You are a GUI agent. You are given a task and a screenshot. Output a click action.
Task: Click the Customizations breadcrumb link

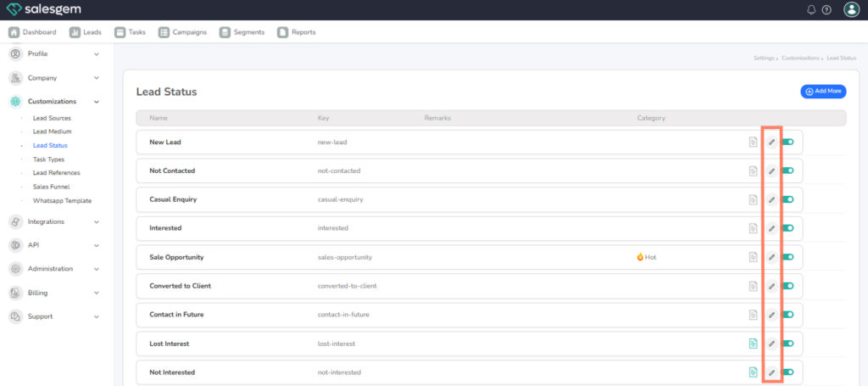tap(800, 58)
